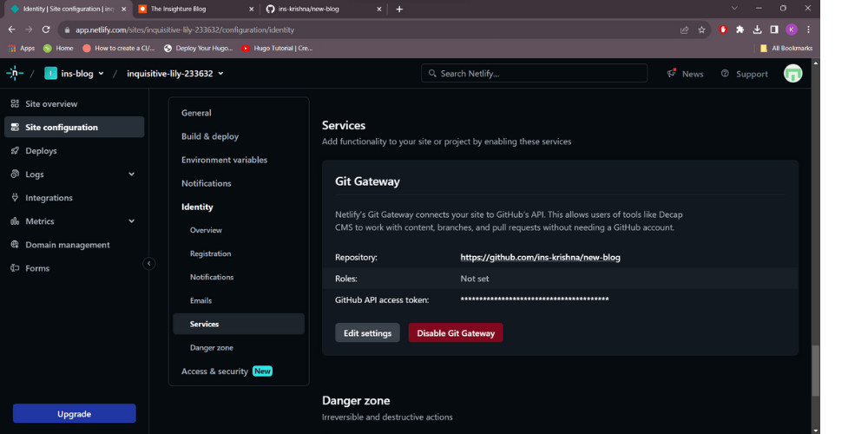This screenshot has height=434, width=868.
Task: Click the Edit settings button
Action: pyautogui.click(x=367, y=332)
